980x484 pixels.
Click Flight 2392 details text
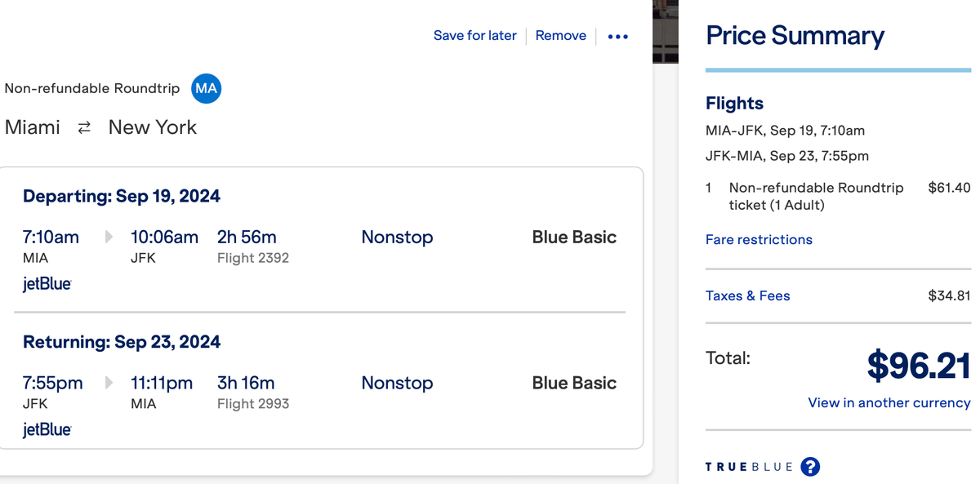pos(252,256)
